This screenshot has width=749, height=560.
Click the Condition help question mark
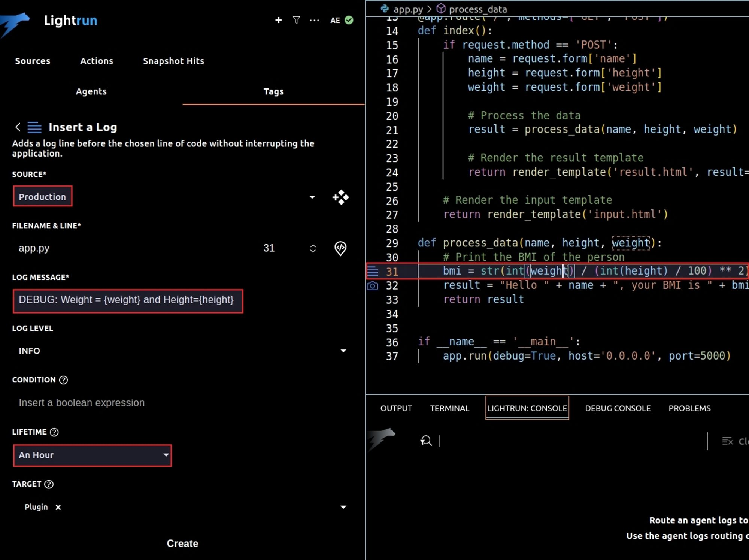[x=64, y=380]
